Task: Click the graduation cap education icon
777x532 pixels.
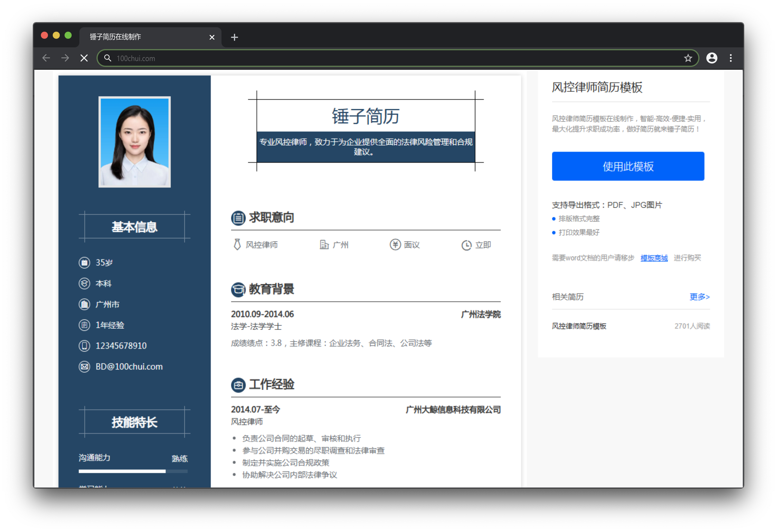Action: (238, 289)
